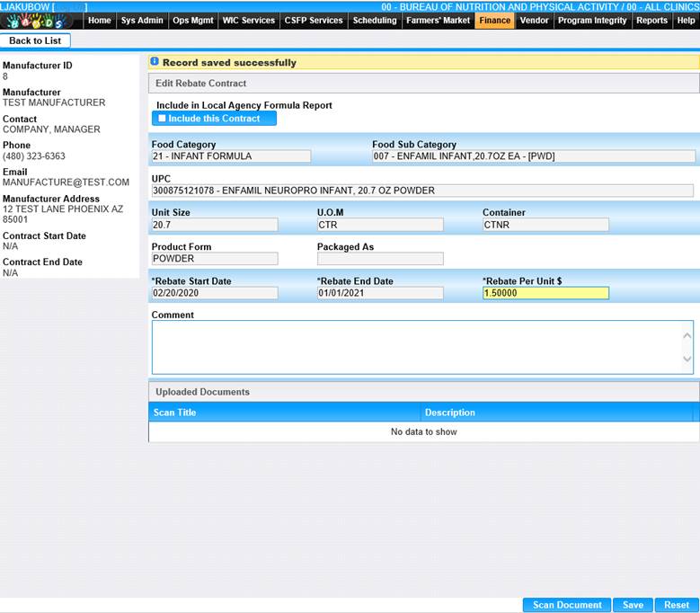Open the Vendor menu
The image size is (700, 613).
coord(534,20)
